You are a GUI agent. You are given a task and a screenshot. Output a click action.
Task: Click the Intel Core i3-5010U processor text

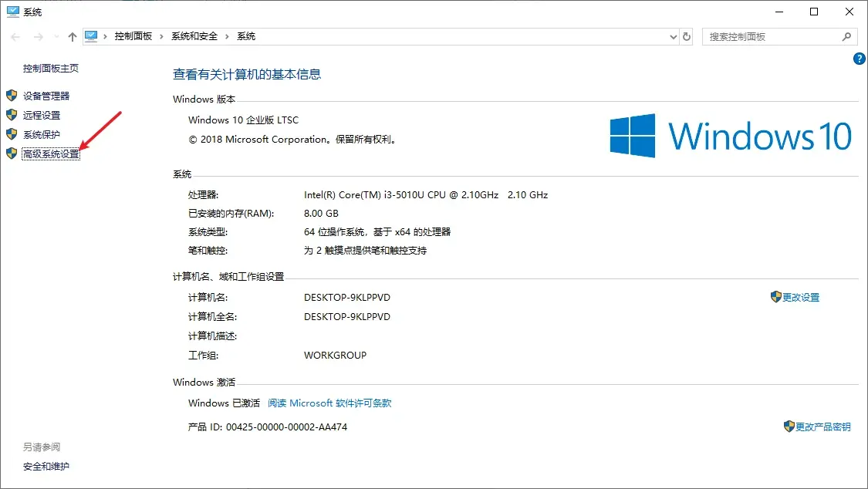(x=426, y=194)
